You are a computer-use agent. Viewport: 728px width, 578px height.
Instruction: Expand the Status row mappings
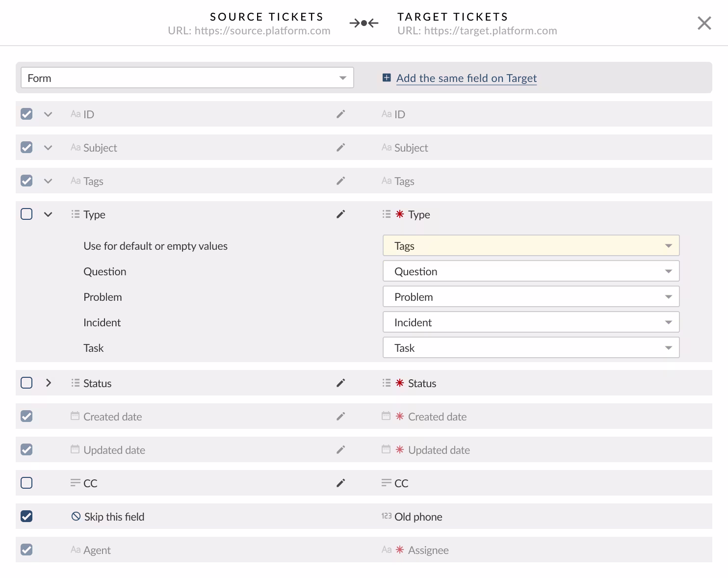click(x=48, y=383)
